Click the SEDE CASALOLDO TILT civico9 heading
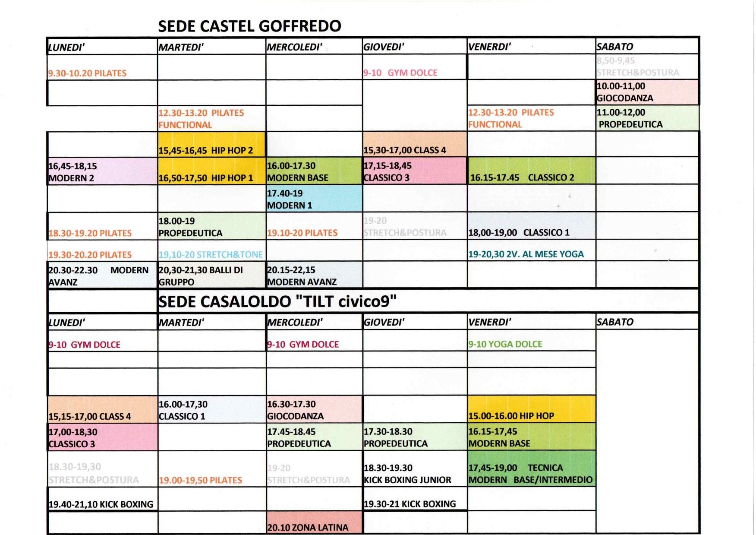Image resolution: width=756 pixels, height=535 pixels. pyautogui.click(x=277, y=301)
